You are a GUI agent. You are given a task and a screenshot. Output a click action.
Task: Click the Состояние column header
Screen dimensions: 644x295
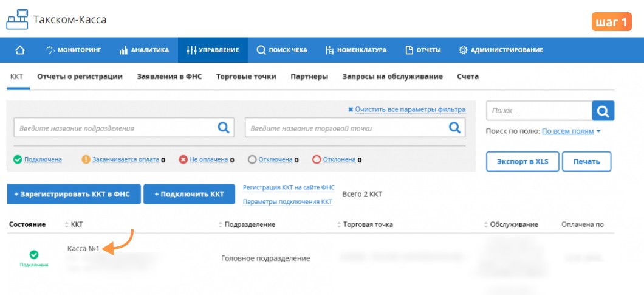pos(27,224)
